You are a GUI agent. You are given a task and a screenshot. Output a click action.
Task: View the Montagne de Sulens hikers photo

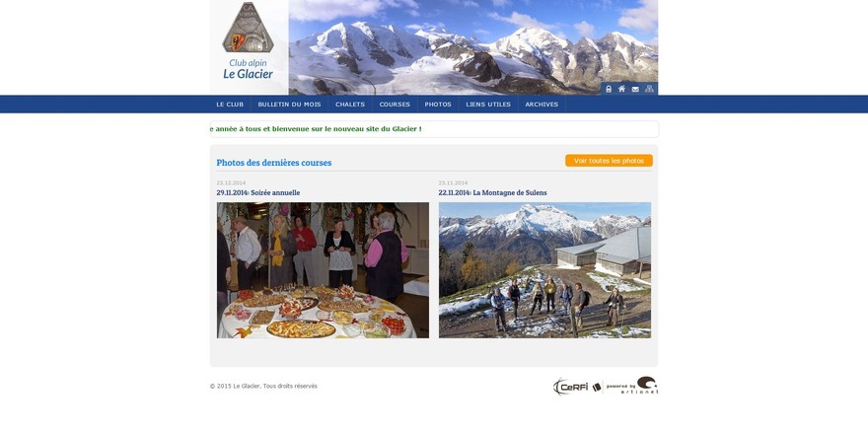pos(544,270)
